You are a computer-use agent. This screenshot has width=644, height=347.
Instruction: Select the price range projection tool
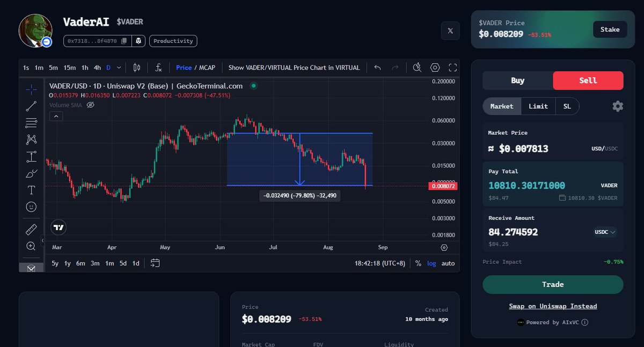pyautogui.click(x=31, y=157)
